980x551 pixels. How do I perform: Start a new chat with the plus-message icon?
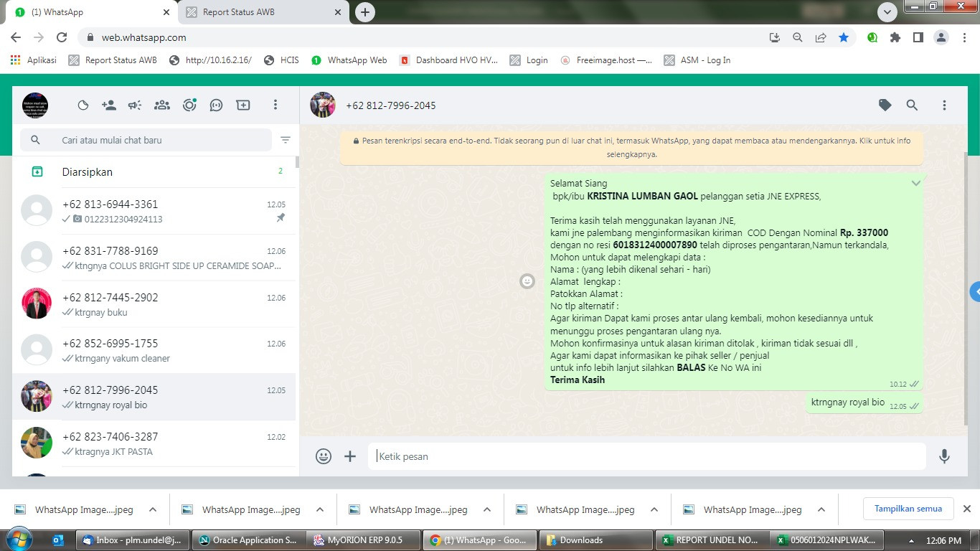tap(243, 105)
